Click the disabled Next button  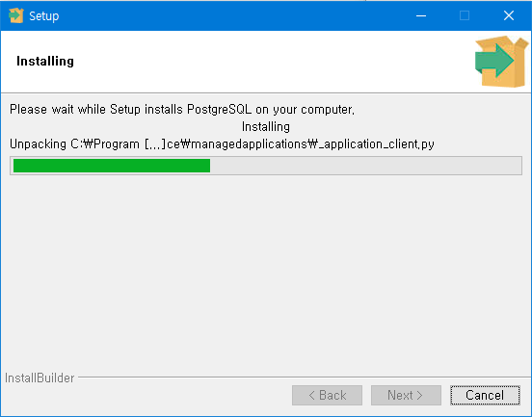pyautogui.click(x=406, y=395)
